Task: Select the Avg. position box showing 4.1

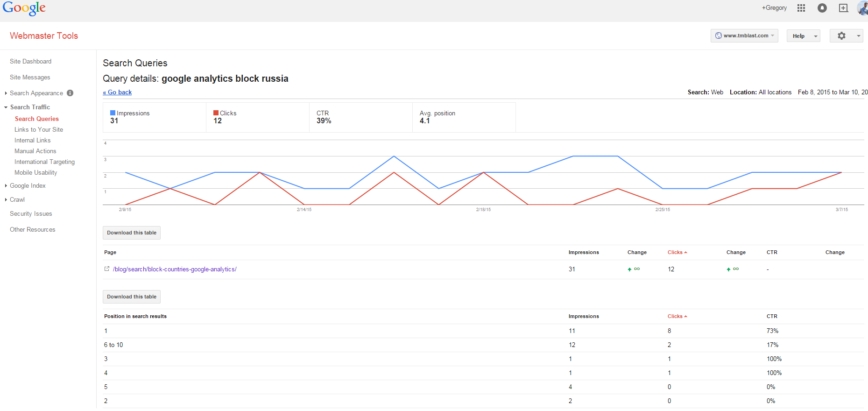Action: point(464,117)
